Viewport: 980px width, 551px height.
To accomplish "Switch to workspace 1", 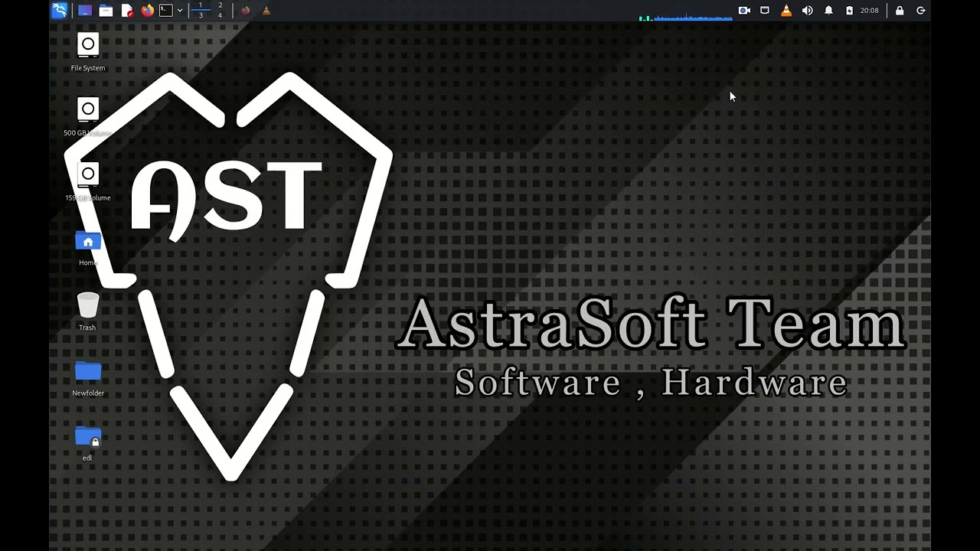I will [201, 5].
